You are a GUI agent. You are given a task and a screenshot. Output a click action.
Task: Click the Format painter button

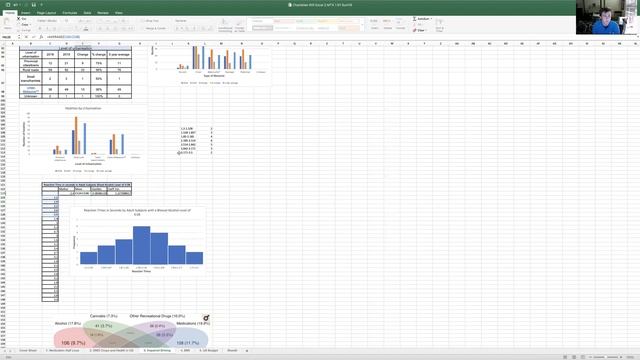[x=24, y=30]
